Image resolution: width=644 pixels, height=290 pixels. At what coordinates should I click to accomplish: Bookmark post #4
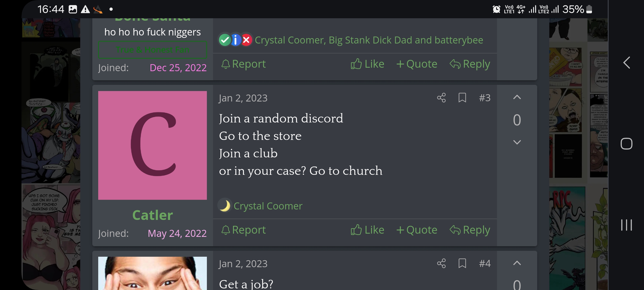click(x=462, y=263)
